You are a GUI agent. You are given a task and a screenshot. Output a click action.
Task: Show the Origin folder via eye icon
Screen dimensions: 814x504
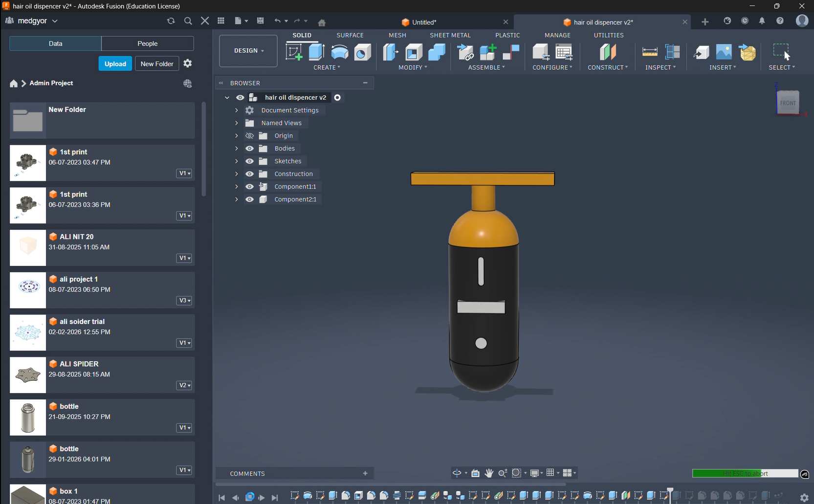click(x=249, y=135)
